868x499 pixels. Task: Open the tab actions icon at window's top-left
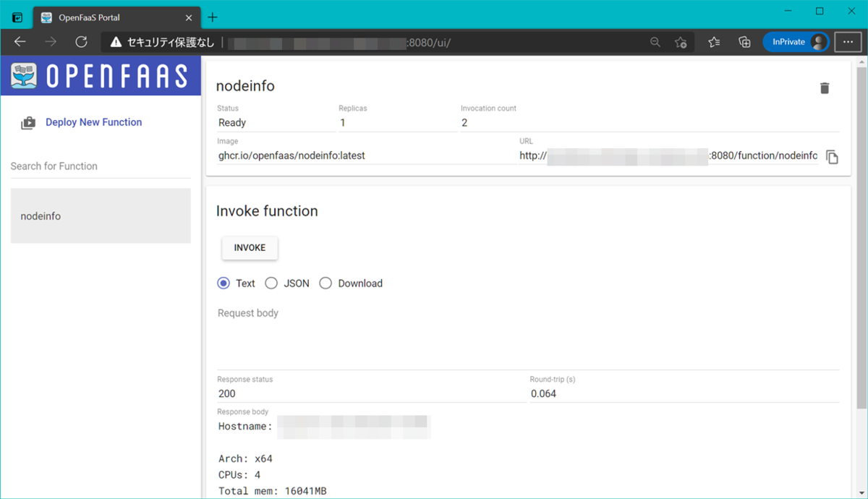[x=17, y=17]
